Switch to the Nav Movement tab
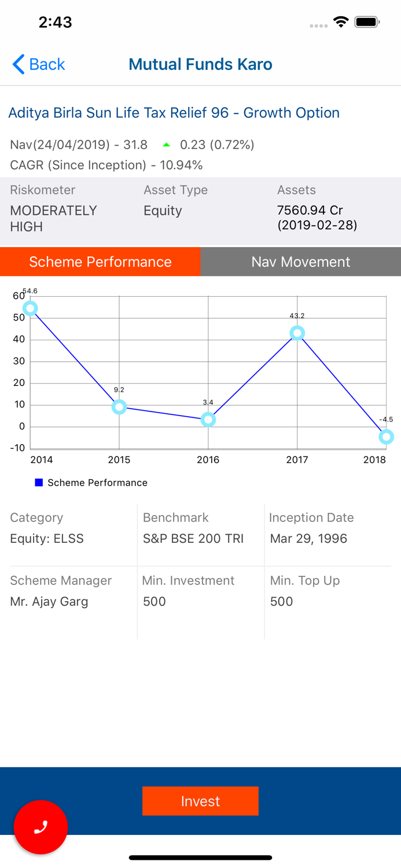Viewport: 401px width, 868px height. tap(300, 262)
